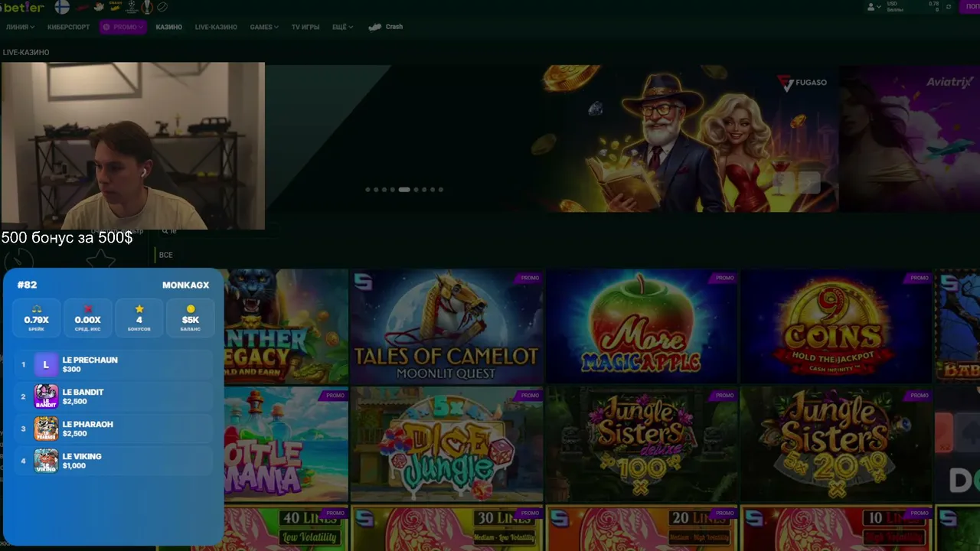
Task: Select the ВСЕ games filter tab
Action: click(166, 255)
